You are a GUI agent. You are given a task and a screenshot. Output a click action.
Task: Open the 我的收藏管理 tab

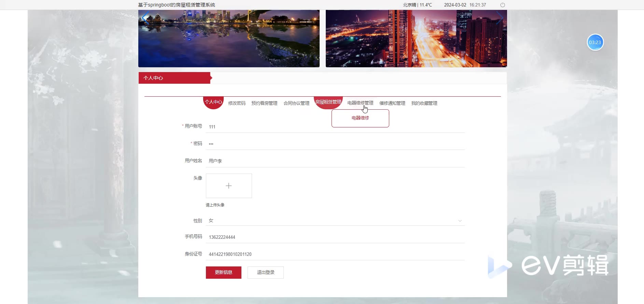pos(424,103)
